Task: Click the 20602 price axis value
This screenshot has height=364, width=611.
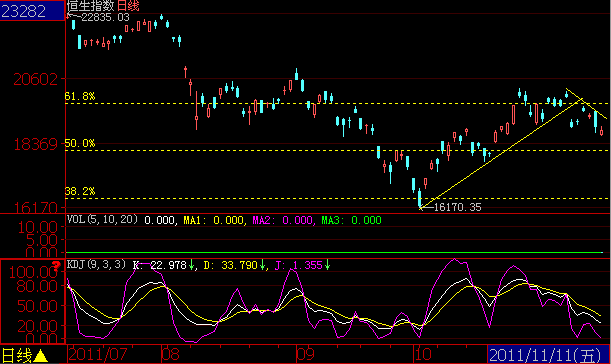Action: pos(35,80)
